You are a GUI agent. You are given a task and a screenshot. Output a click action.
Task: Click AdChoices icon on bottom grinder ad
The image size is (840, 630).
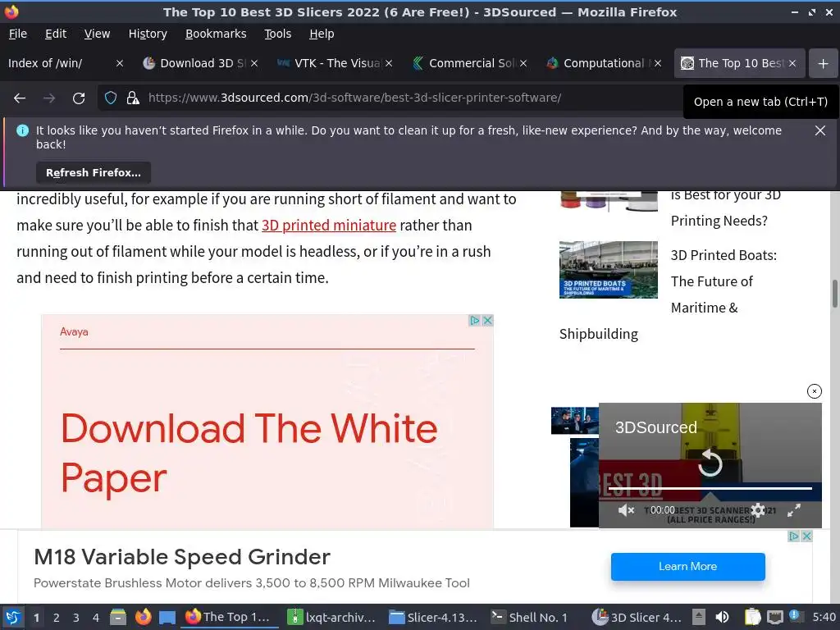pyautogui.click(x=794, y=536)
